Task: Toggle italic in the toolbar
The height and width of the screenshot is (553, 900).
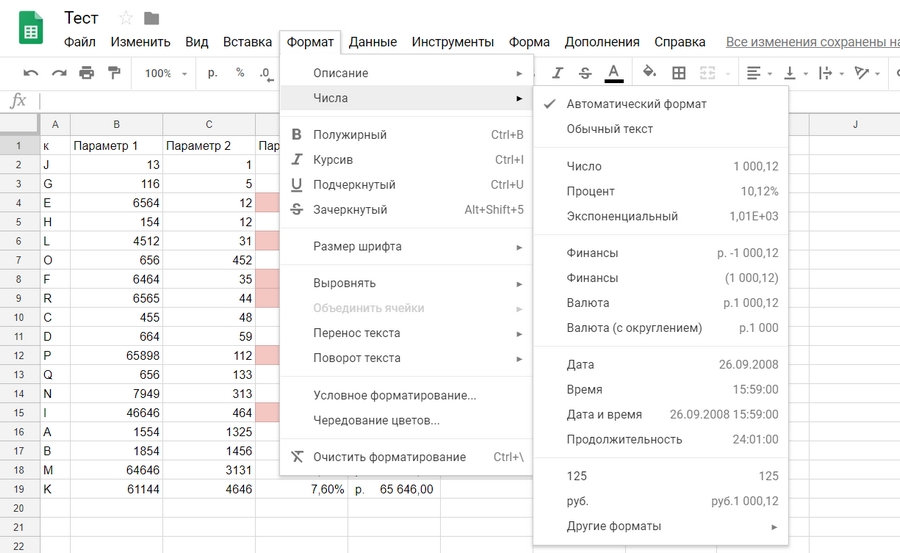Action: (558, 73)
